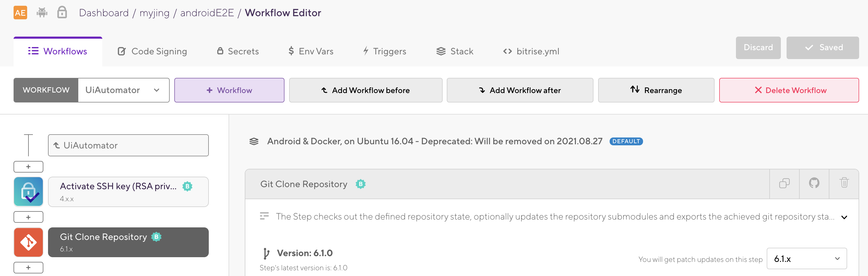
Task: Open the bitrise.yml tab
Action: [x=531, y=51]
